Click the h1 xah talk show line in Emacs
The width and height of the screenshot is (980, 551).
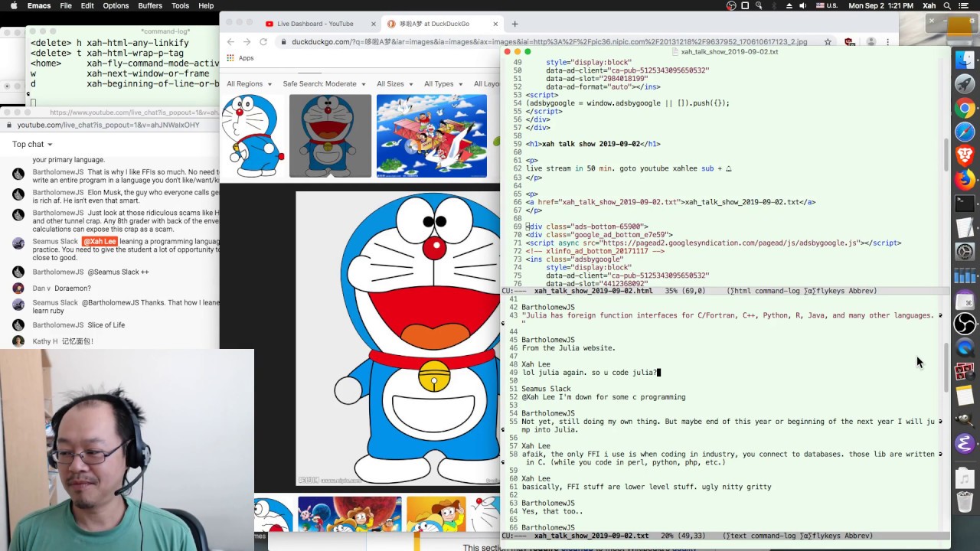coord(593,144)
